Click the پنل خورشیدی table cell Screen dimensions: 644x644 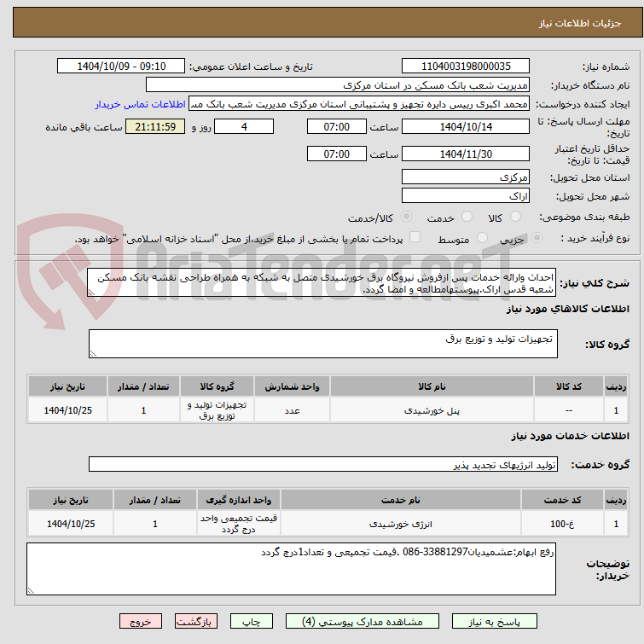pos(432,410)
